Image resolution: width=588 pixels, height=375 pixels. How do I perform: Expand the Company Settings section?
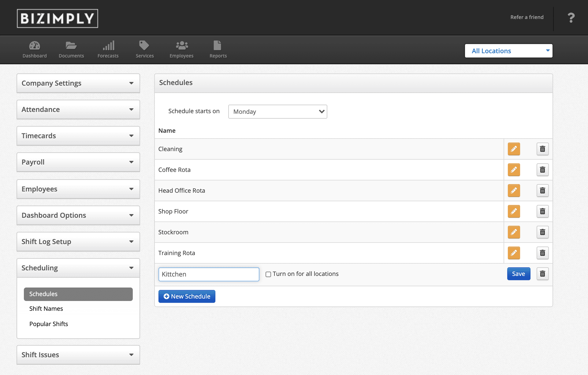78,83
